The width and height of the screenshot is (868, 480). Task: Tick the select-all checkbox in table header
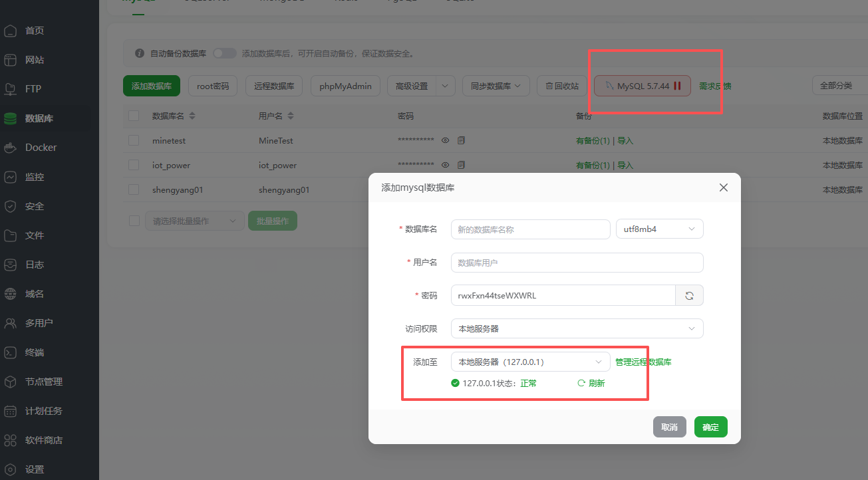[x=134, y=116]
